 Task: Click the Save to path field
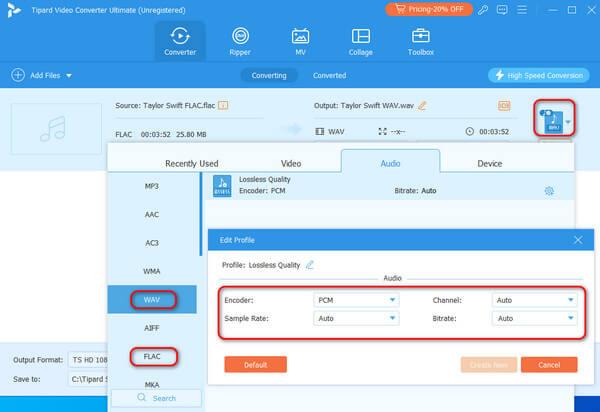pos(88,379)
